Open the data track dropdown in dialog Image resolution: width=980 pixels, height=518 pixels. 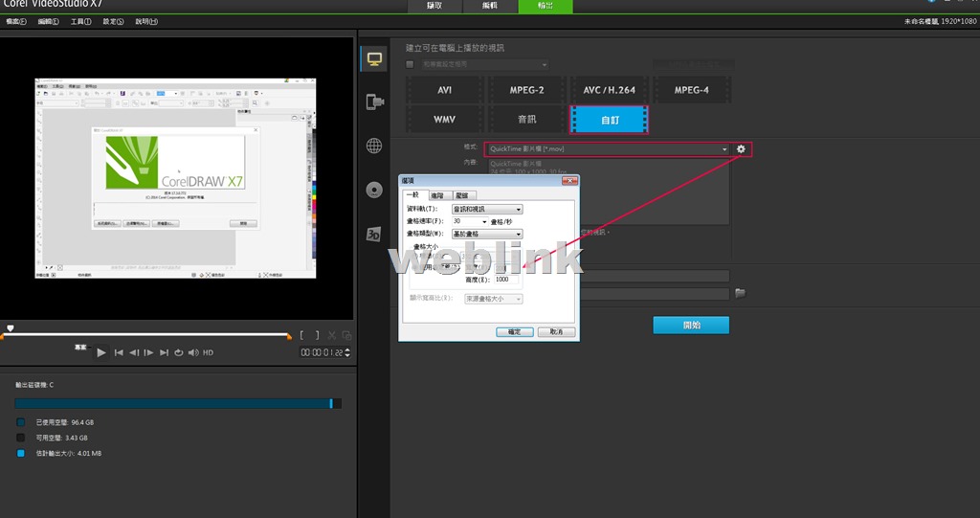[x=487, y=210]
